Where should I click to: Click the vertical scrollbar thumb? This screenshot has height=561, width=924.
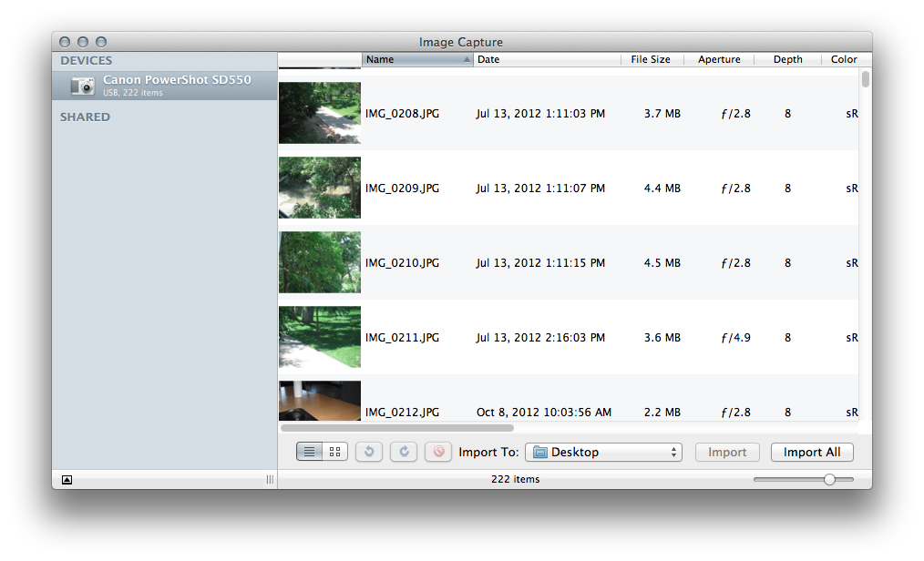[865, 79]
